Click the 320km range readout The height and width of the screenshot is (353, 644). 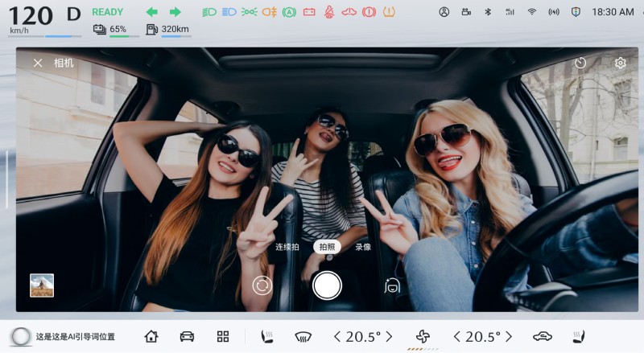click(175, 29)
